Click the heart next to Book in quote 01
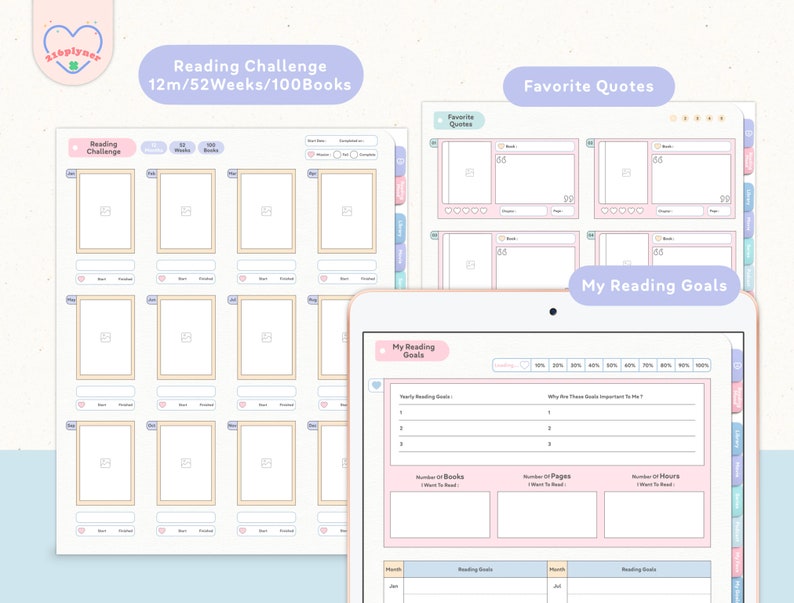 pos(501,146)
